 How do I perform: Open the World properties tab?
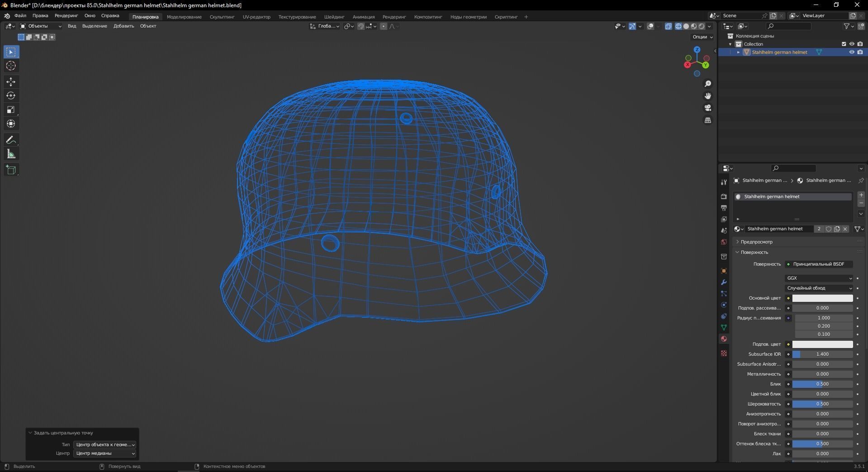(x=724, y=242)
